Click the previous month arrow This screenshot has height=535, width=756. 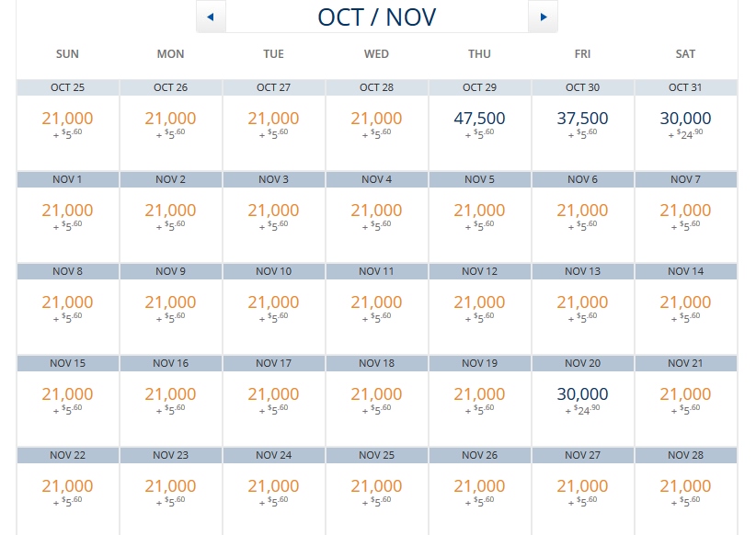click(211, 16)
